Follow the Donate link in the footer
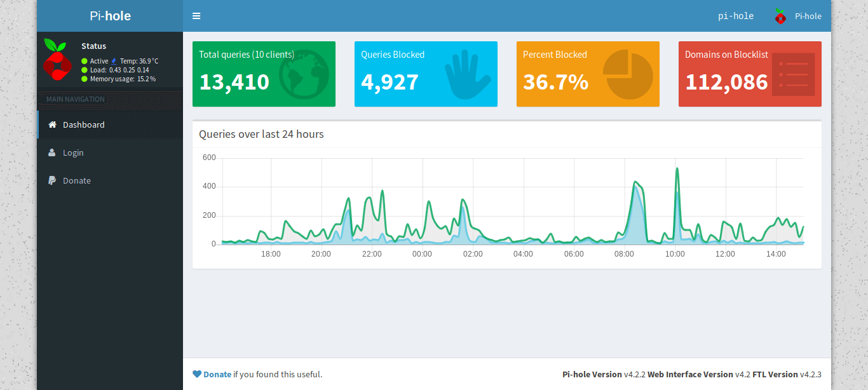Viewport: 868px width, 390px height. [217, 374]
